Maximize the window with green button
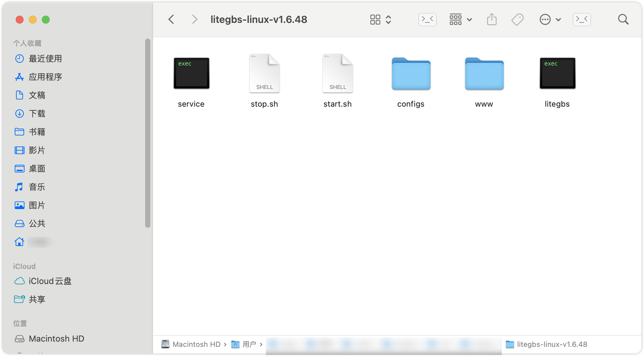The image size is (644, 356). tap(46, 20)
